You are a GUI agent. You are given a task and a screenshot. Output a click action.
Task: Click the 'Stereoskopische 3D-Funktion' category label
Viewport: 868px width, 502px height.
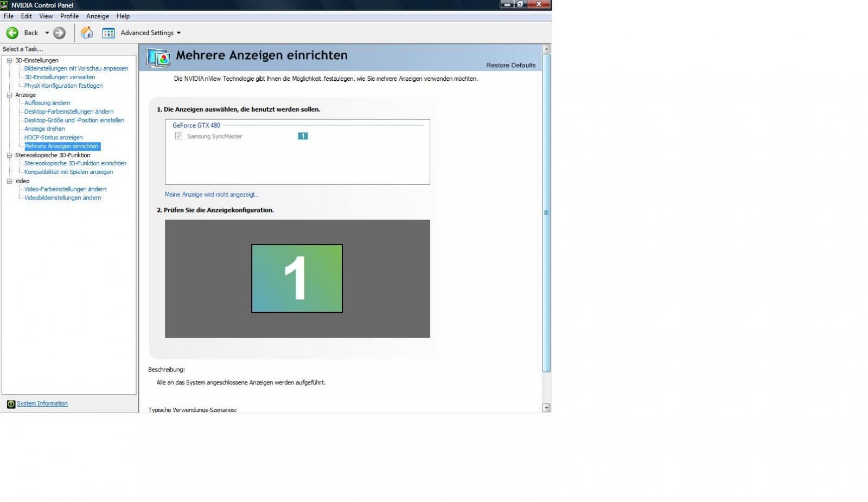click(x=53, y=155)
